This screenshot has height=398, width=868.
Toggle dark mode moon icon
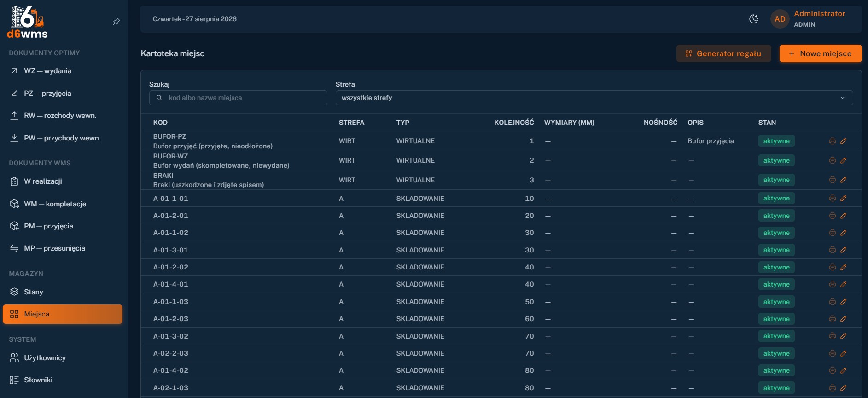754,19
